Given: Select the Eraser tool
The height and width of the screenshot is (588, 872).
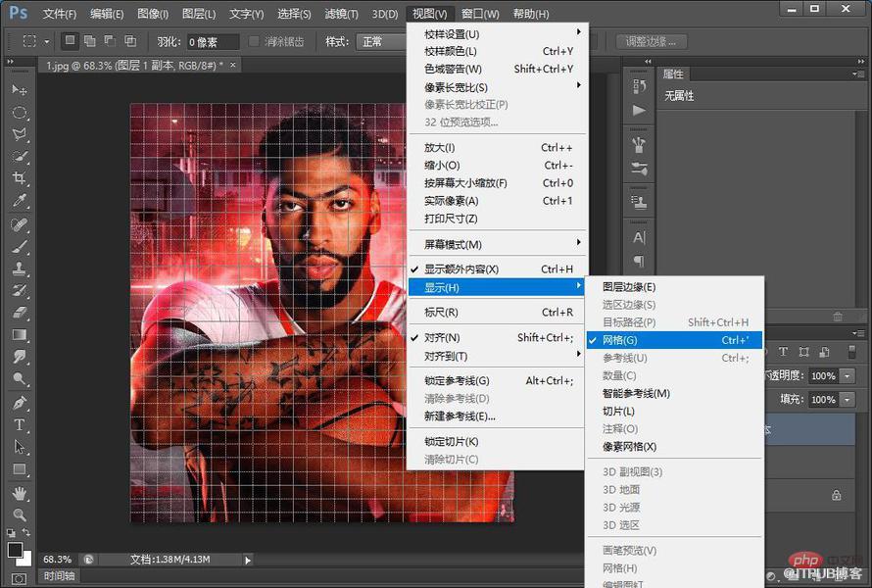Looking at the screenshot, I should coord(20,314).
